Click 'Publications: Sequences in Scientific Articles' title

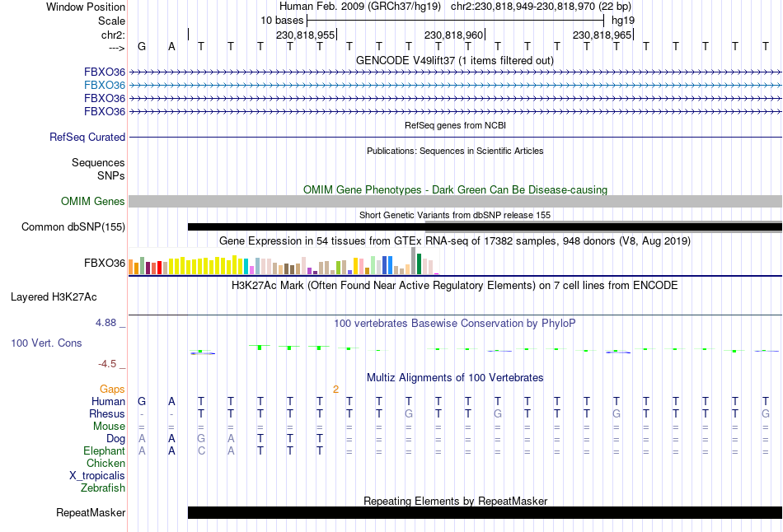click(x=455, y=151)
